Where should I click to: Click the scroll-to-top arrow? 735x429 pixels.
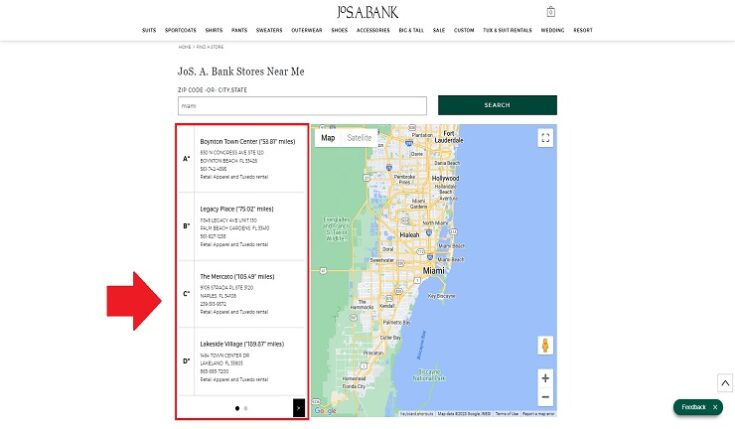coord(725,383)
